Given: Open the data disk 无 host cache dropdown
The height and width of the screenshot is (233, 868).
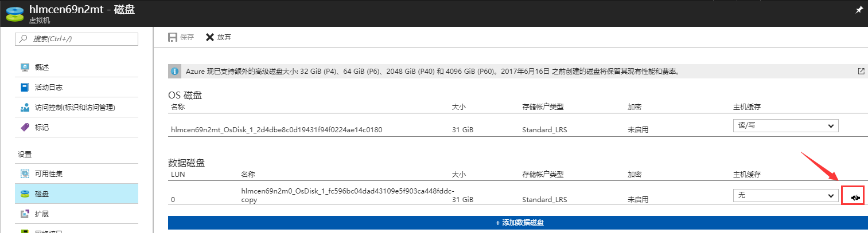Looking at the screenshot, I should (785, 196).
